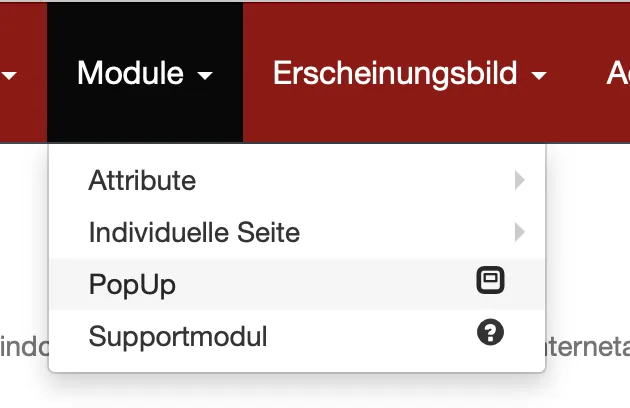Click the Erscheinungsbild dropdown caret
The width and height of the screenshot is (630, 408).
pos(539,75)
